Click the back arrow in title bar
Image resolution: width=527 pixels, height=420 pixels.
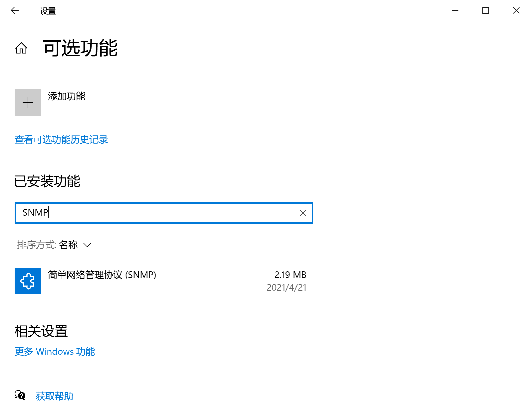15,11
